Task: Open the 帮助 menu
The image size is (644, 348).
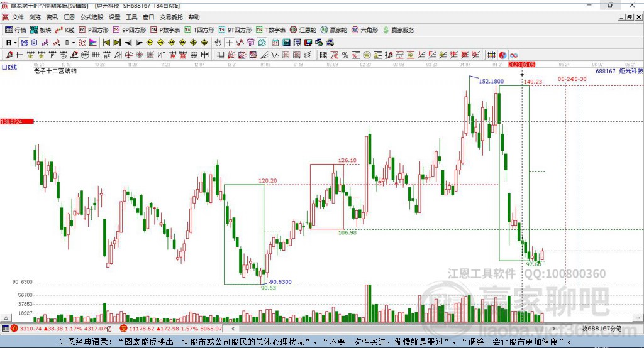Action: [194, 17]
